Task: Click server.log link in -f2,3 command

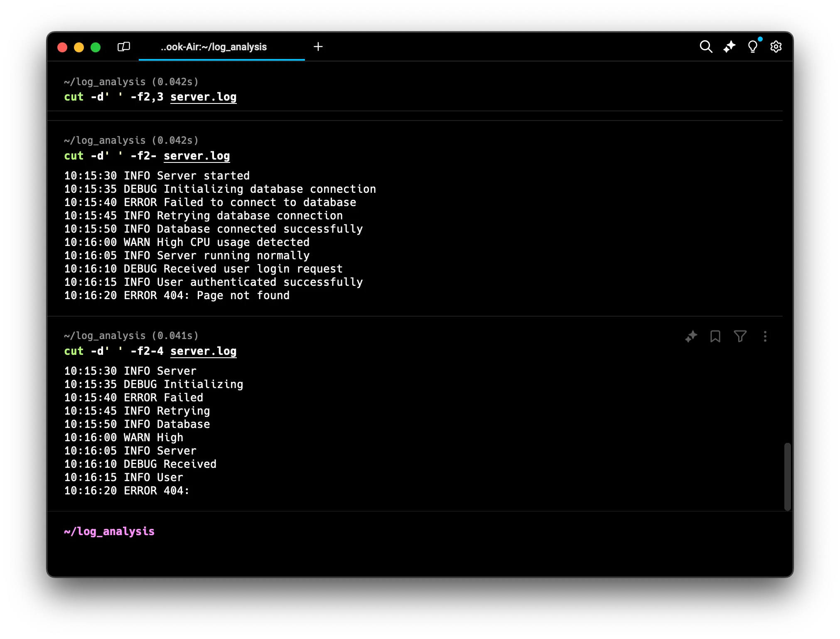Action: pyautogui.click(x=203, y=97)
